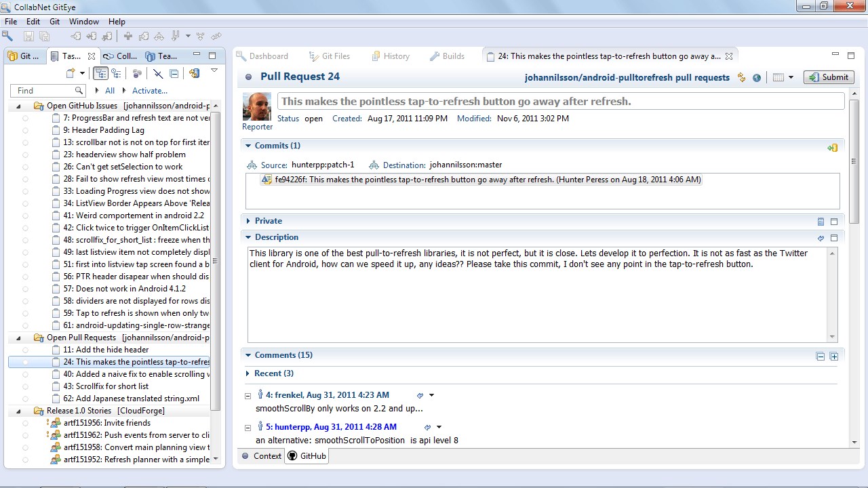
Task: Open the Dashboard tab
Action: [262, 56]
